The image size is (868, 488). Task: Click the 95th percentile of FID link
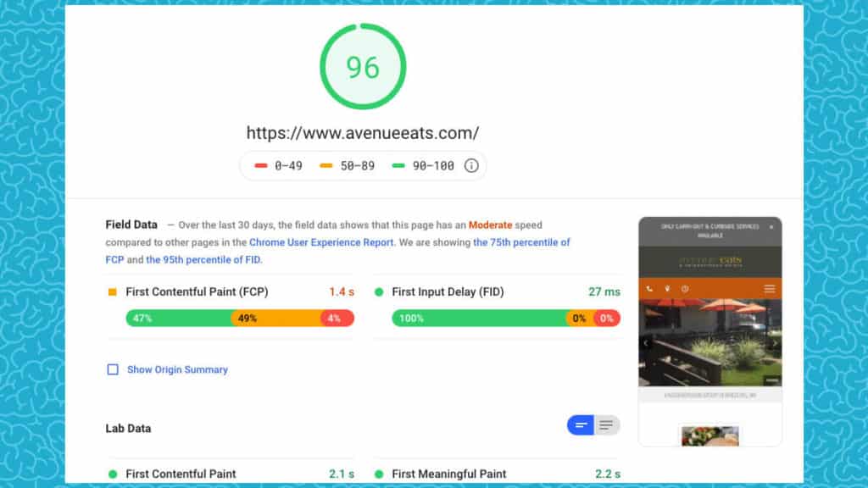coord(203,260)
